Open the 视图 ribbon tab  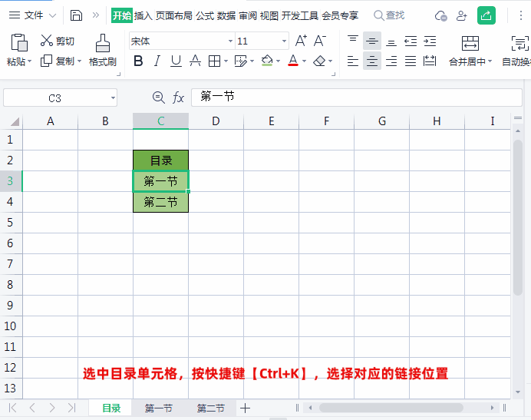pos(269,15)
